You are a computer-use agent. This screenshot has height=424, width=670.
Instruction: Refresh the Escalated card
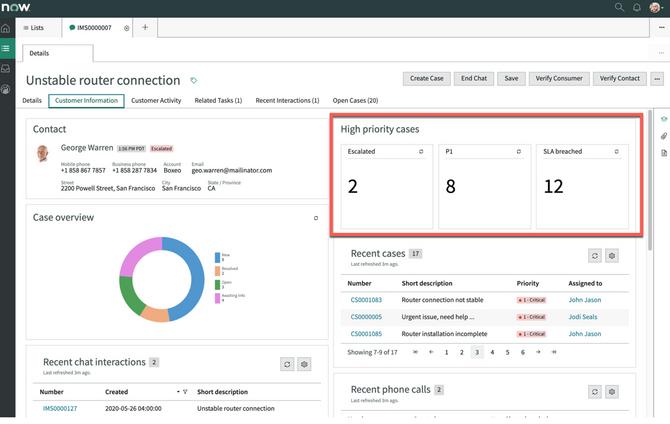(421, 151)
